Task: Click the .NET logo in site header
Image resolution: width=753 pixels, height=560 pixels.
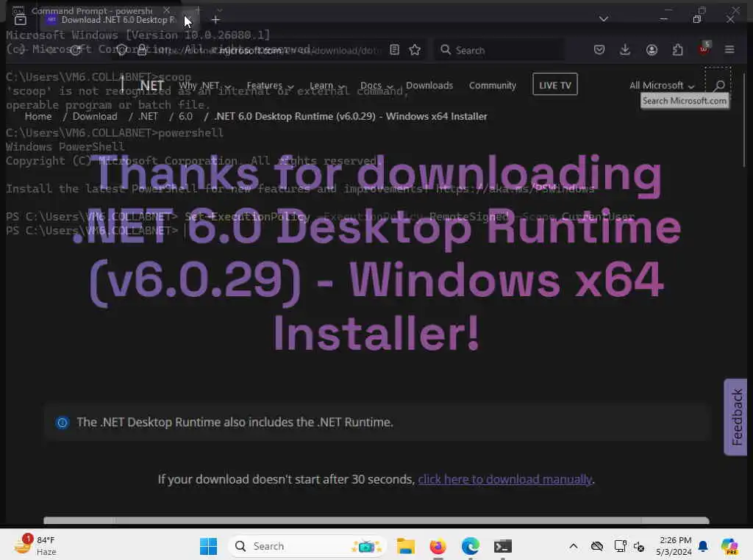Action: pyautogui.click(x=151, y=85)
